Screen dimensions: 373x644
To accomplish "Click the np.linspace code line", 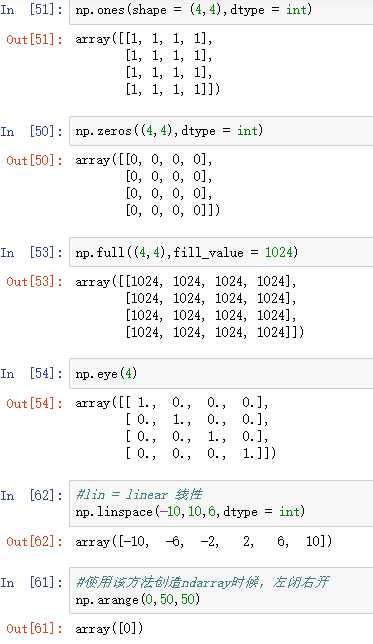I will [190, 512].
